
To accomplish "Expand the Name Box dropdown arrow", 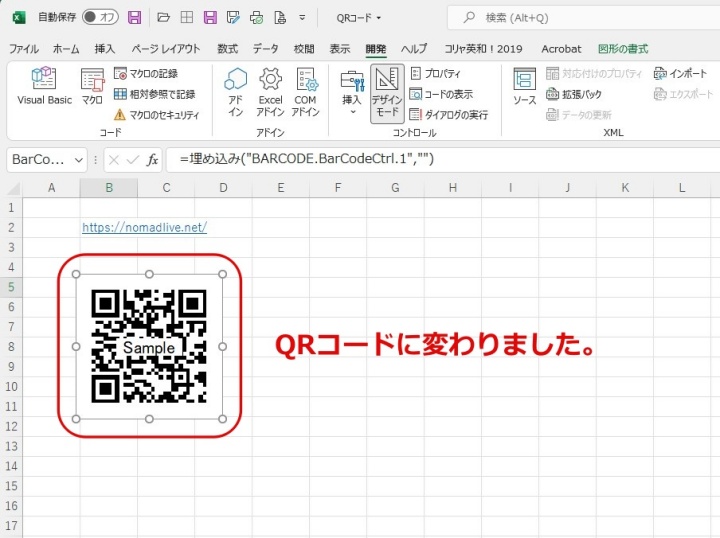I will pyautogui.click(x=79, y=160).
